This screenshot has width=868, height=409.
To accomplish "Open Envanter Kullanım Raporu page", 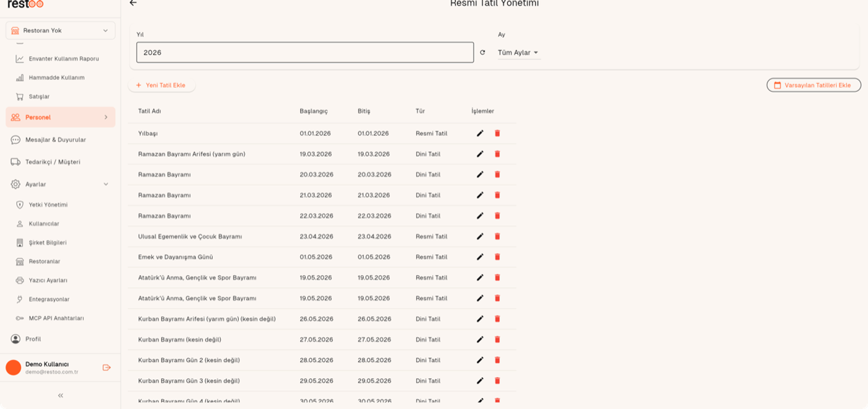I will (64, 59).
